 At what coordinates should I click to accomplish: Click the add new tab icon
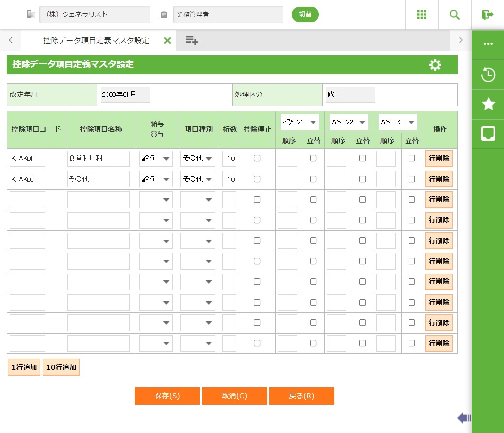click(x=191, y=41)
